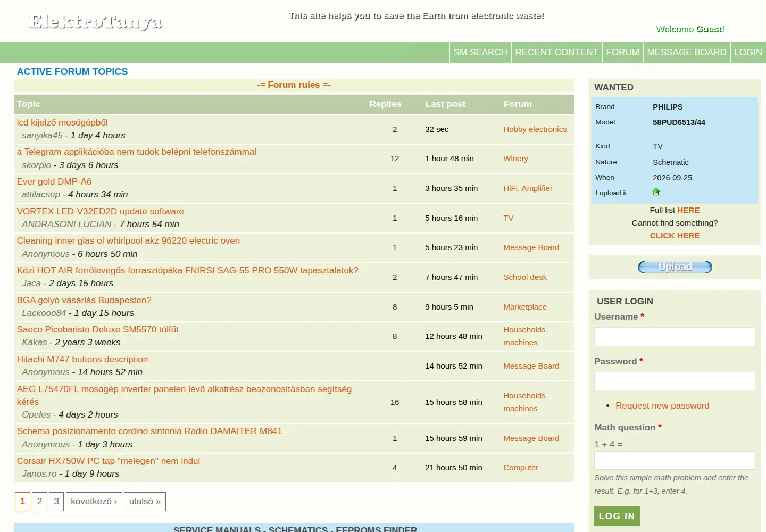Click the Schematic nature value
Image resolution: width=766 pixels, height=532 pixels.
click(670, 162)
